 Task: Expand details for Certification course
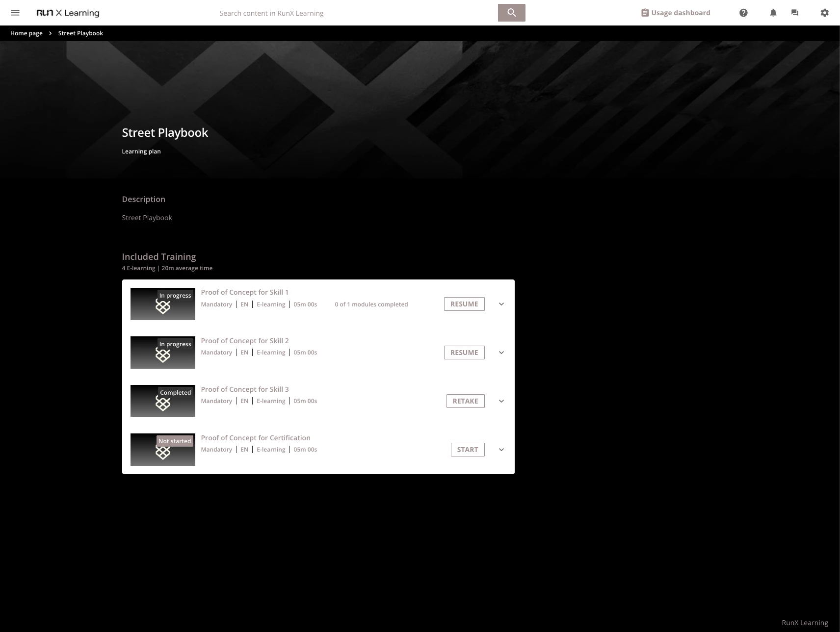tap(501, 450)
